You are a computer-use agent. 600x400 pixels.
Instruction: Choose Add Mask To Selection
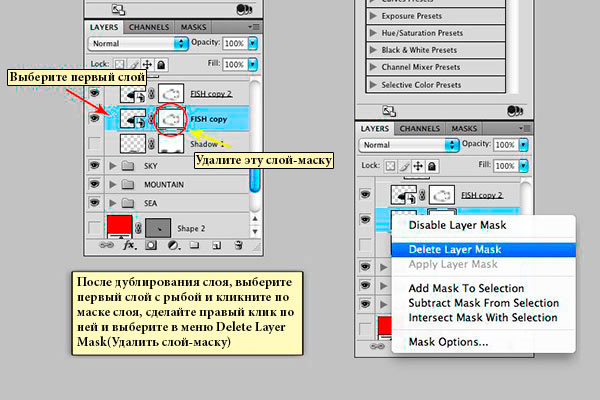pyautogui.click(x=483, y=288)
